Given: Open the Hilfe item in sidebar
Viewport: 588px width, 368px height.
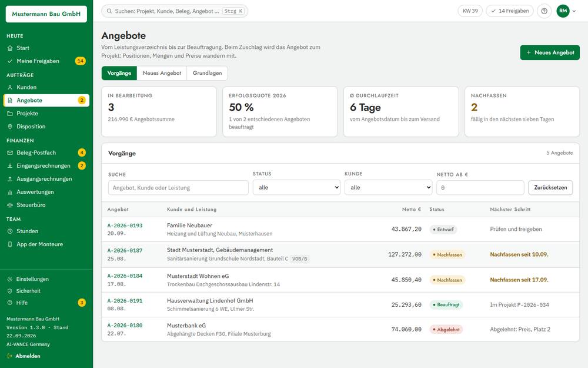Looking at the screenshot, I should [x=46, y=303].
